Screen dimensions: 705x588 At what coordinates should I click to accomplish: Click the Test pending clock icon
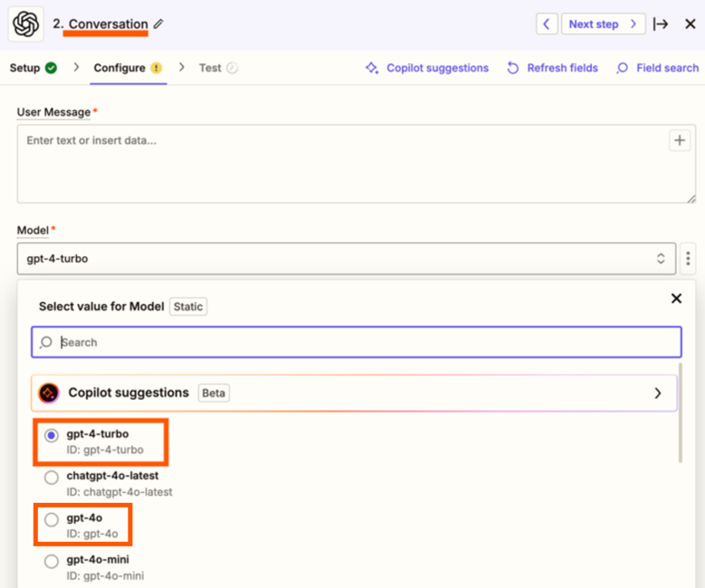[x=232, y=68]
